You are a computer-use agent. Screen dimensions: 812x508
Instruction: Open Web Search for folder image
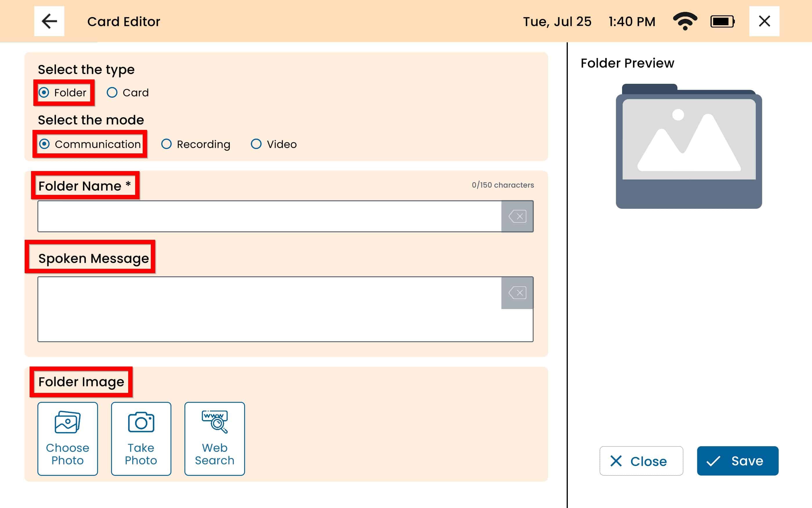click(x=214, y=438)
